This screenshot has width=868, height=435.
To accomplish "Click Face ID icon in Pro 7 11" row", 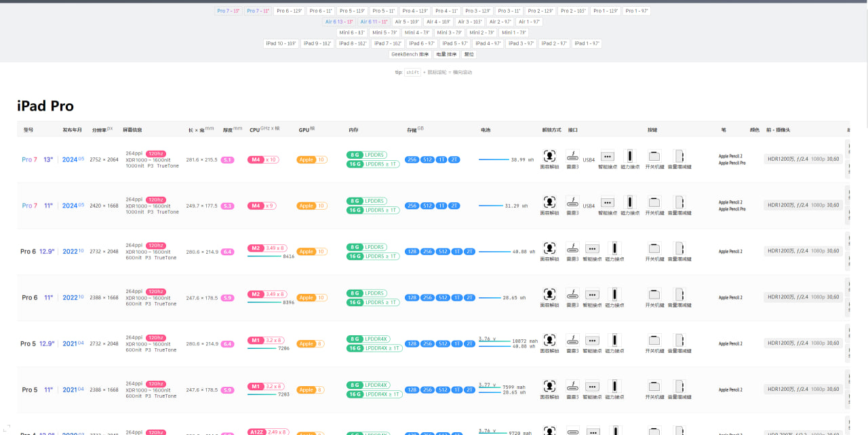I will 550,202.
